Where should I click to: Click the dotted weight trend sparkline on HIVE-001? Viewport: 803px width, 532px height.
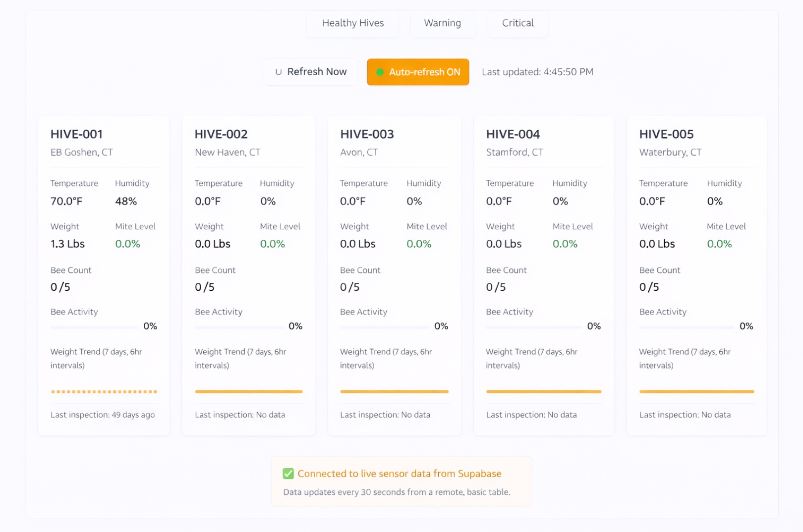point(103,391)
